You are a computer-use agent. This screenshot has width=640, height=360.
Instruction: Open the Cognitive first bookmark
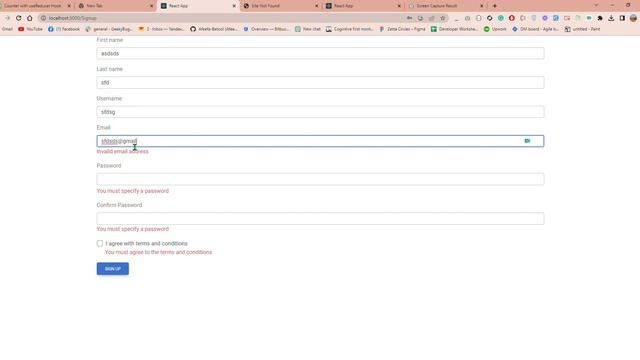click(349, 29)
